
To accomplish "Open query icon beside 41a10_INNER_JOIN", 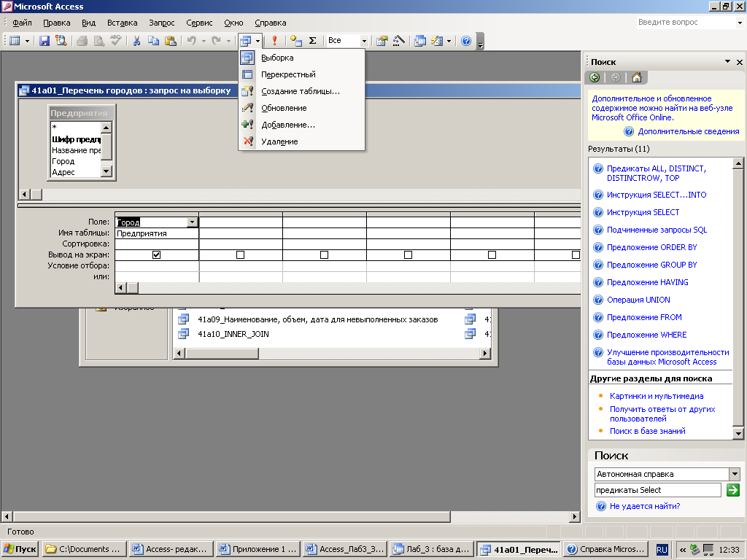I will (x=183, y=334).
